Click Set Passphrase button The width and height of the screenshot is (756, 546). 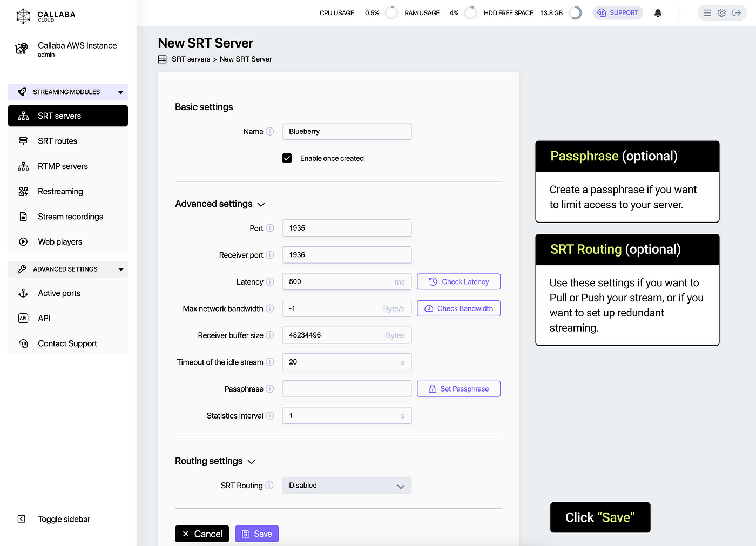[x=459, y=389]
